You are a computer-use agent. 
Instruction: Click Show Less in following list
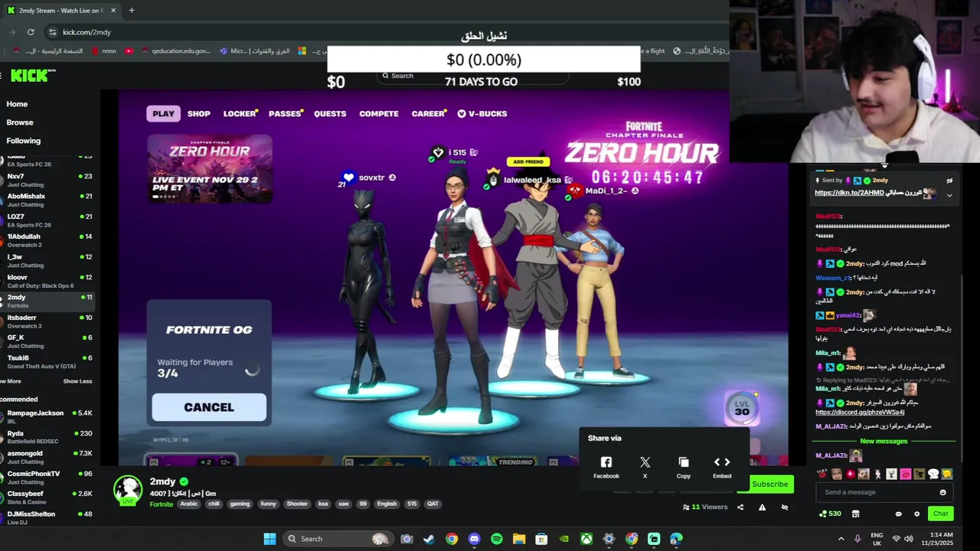pyautogui.click(x=77, y=381)
